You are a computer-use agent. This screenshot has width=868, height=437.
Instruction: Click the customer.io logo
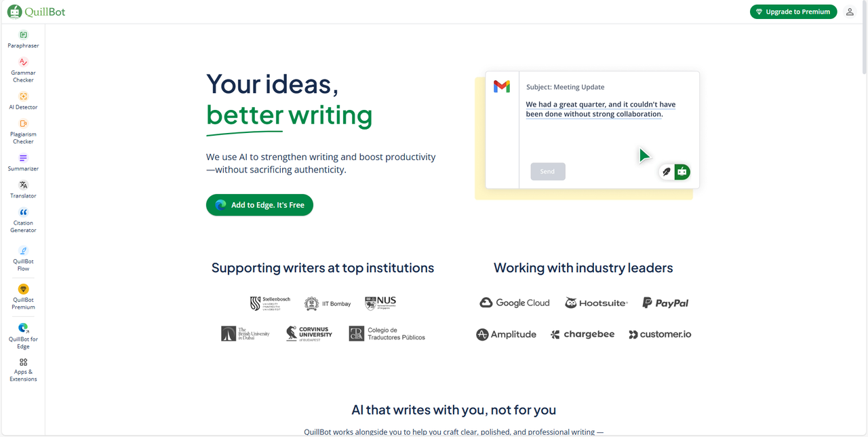coord(660,334)
